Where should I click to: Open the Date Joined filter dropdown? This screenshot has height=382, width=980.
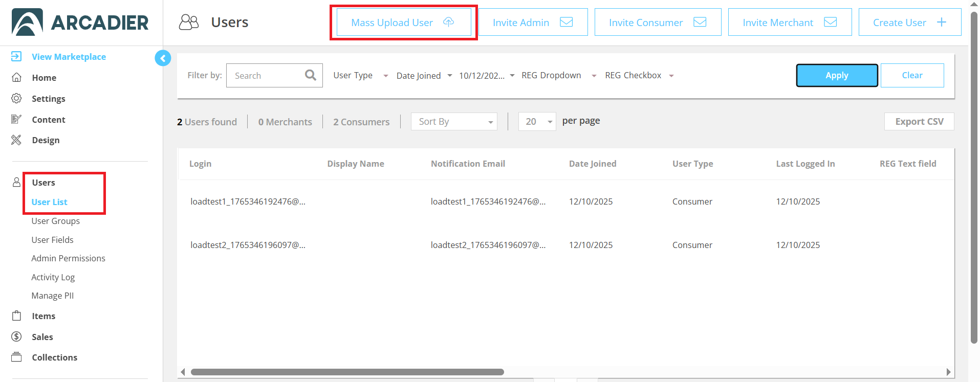pos(424,75)
